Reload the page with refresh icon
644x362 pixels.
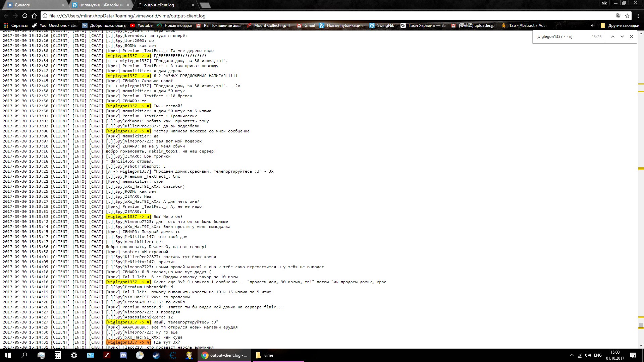pyautogui.click(x=25, y=16)
